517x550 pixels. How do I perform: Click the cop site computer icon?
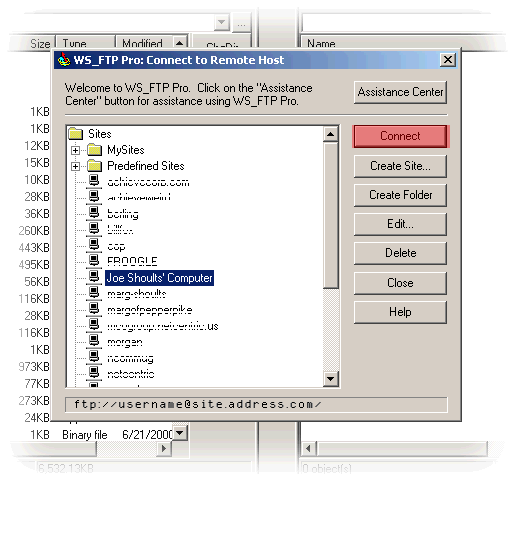94,244
